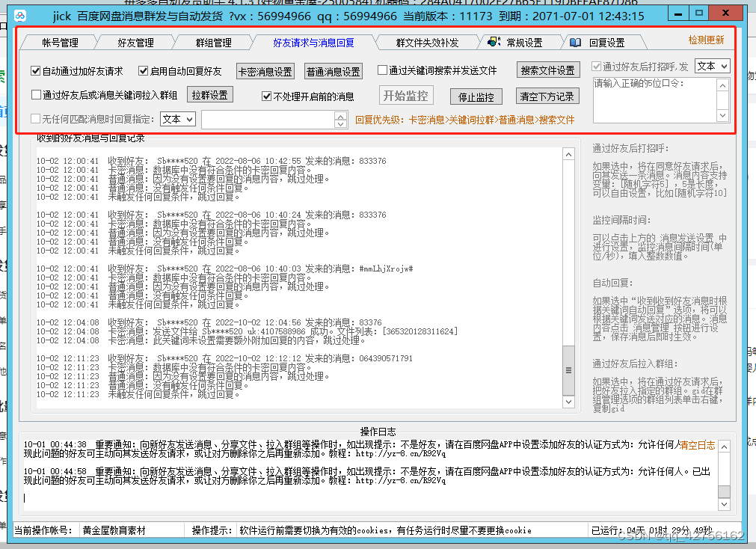
Task: Click the operation log scrollbar down arrow
Action: (x=724, y=503)
